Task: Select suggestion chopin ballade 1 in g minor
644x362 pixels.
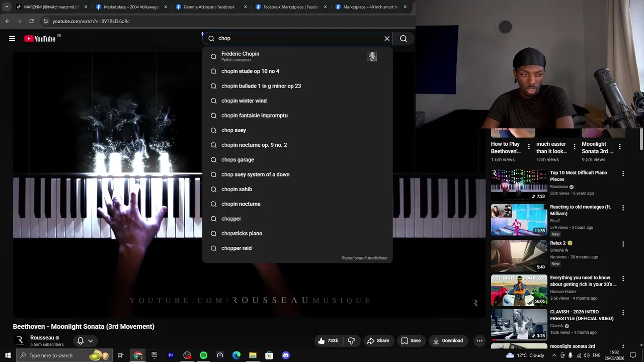Action: click(297, 86)
